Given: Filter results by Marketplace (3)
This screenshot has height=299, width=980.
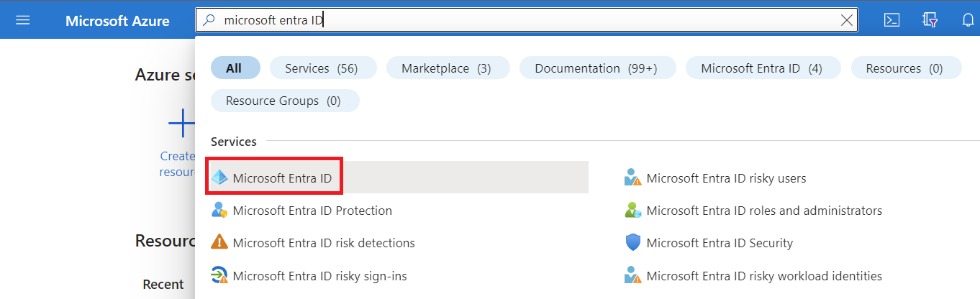Looking at the screenshot, I should click(x=447, y=68).
